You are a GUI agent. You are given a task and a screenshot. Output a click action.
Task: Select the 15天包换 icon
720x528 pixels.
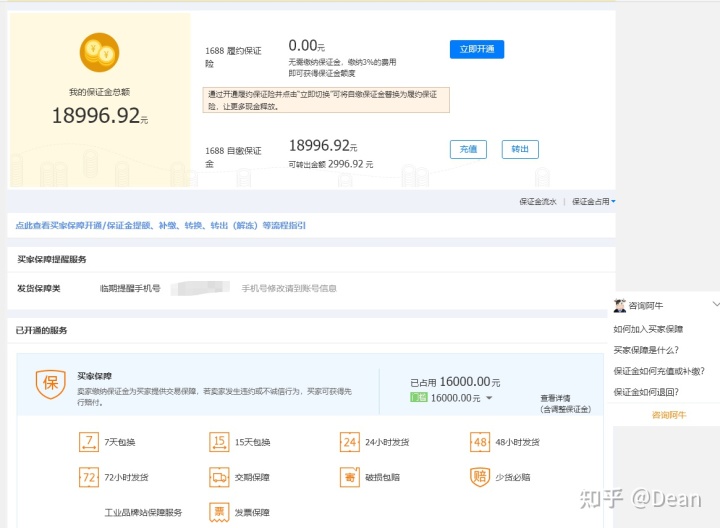[x=219, y=442]
